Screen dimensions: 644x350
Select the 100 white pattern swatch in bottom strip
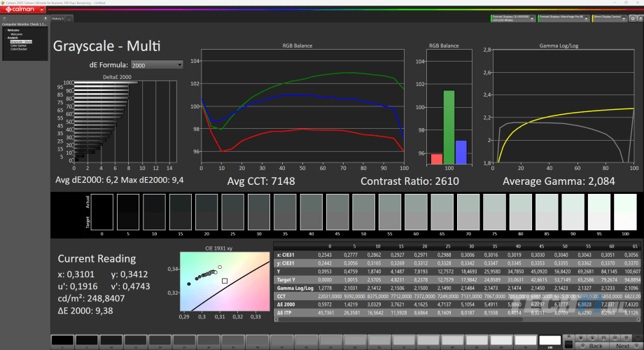(550, 341)
